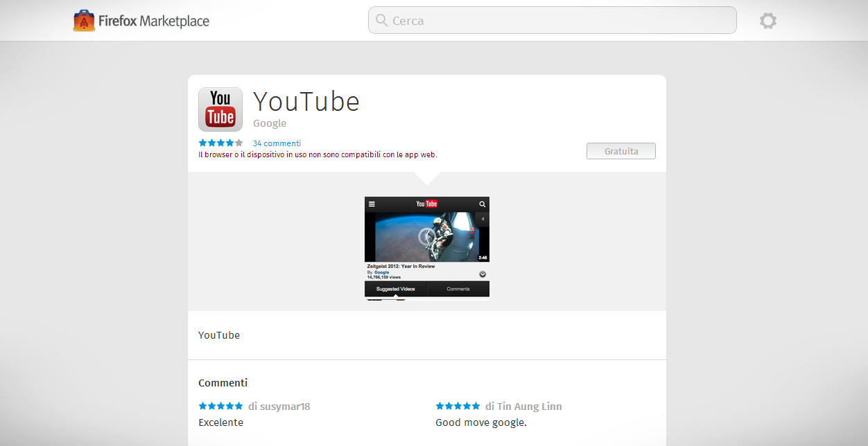
Task: Click the Firefox Marketplace title text
Action: click(154, 21)
